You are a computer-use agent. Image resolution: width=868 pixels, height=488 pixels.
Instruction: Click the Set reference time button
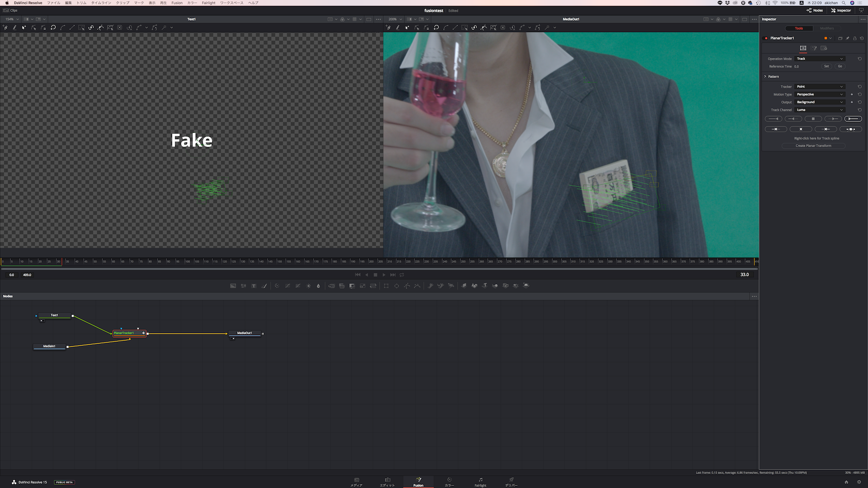(x=826, y=67)
